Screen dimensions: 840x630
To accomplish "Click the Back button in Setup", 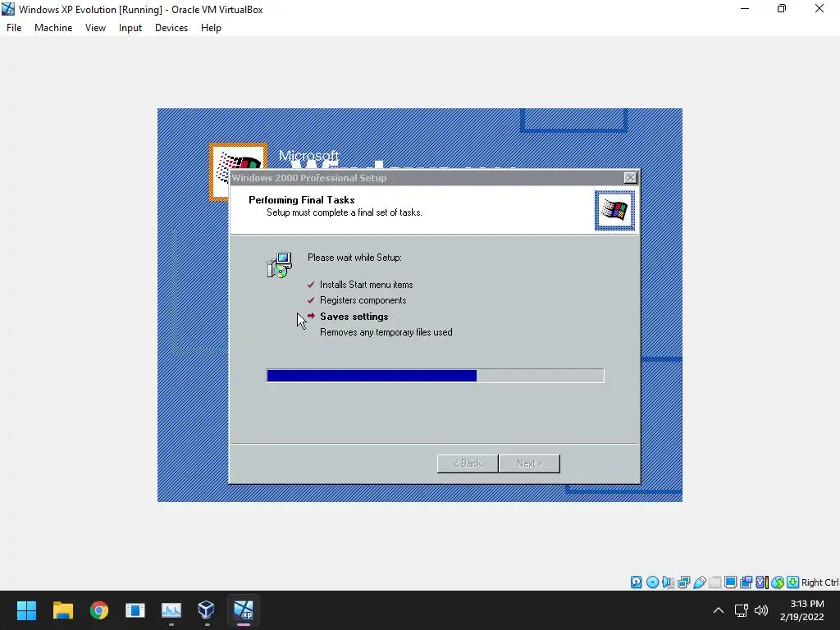I will click(468, 463).
